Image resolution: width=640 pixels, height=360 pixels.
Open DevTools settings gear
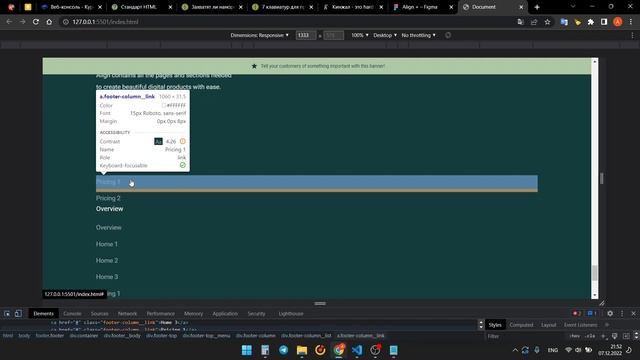coord(610,313)
